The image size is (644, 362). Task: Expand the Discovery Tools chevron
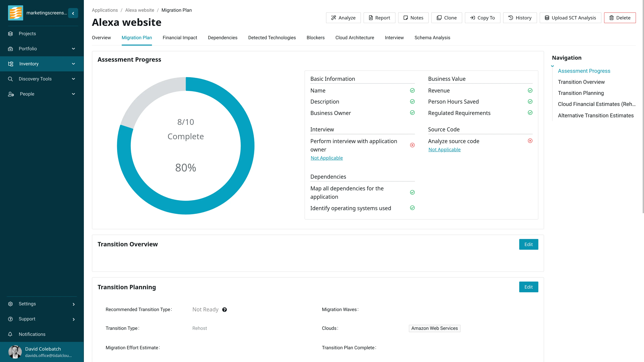(73, 79)
